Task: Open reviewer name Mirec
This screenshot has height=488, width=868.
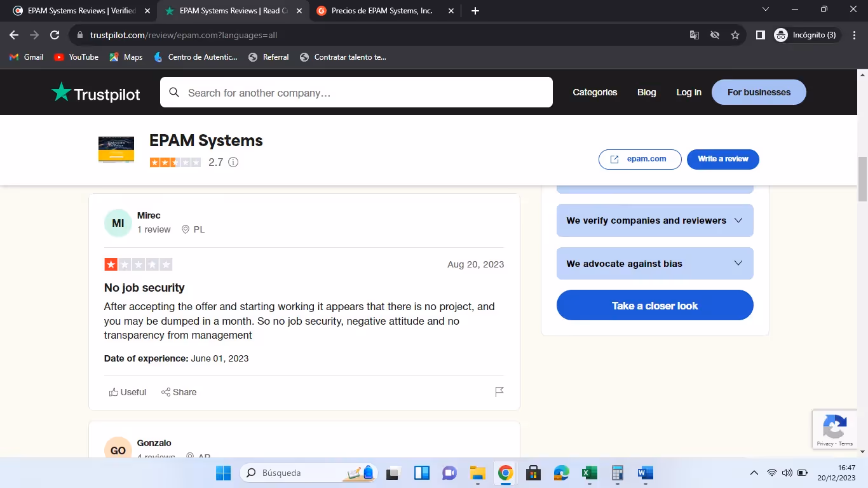Action: click(149, 215)
